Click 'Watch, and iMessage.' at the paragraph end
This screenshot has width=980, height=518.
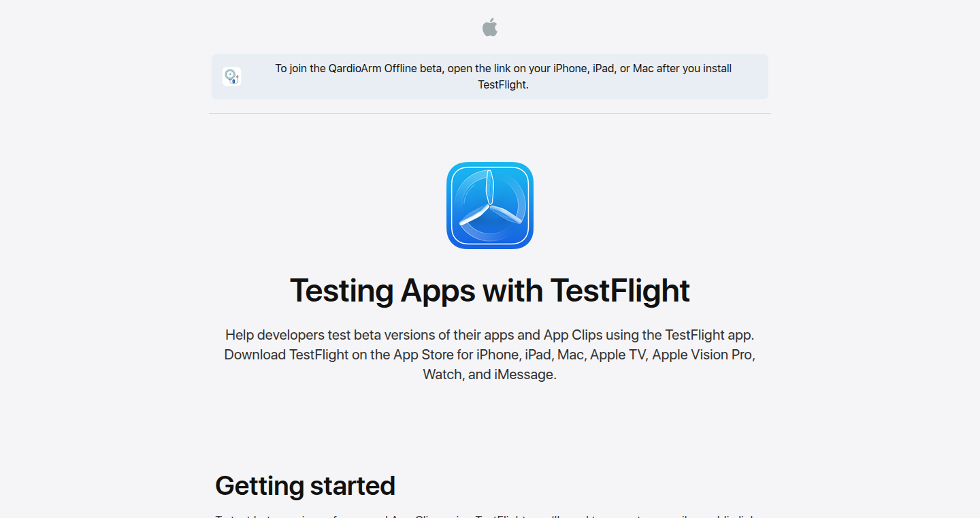click(490, 374)
